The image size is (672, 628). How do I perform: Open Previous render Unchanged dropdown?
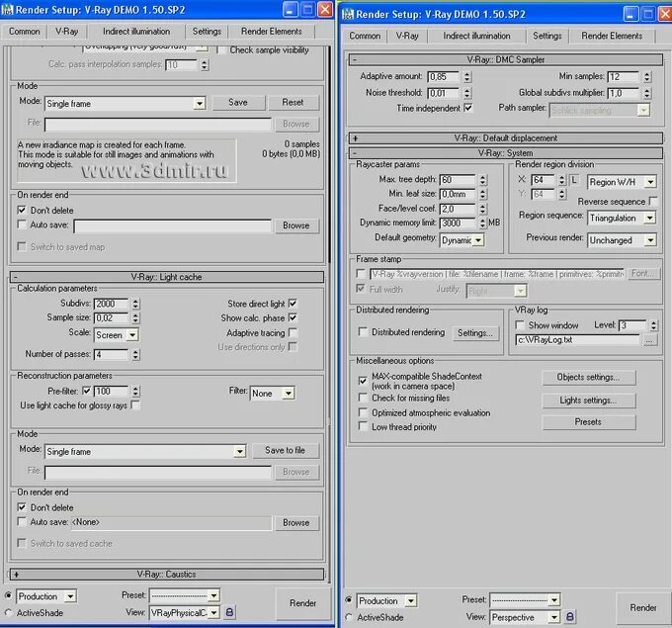(622, 240)
